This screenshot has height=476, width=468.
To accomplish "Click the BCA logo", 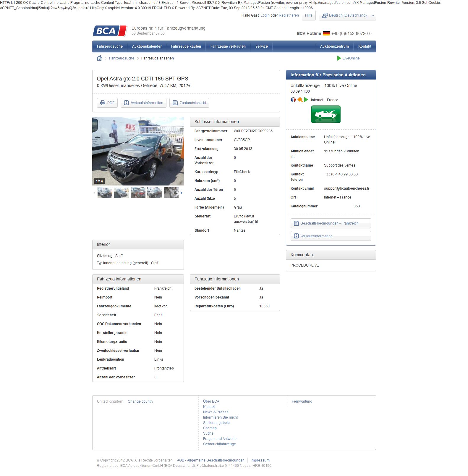I will click(110, 31).
